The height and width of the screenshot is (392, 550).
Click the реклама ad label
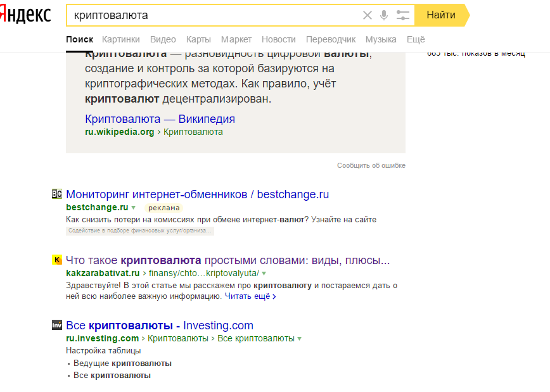pyautogui.click(x=164, y=208)
